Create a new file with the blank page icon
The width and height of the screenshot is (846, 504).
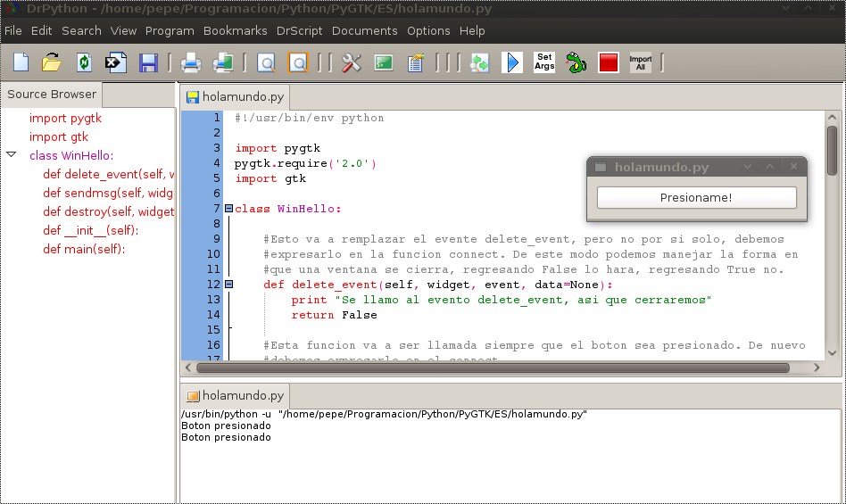(21, 62)
